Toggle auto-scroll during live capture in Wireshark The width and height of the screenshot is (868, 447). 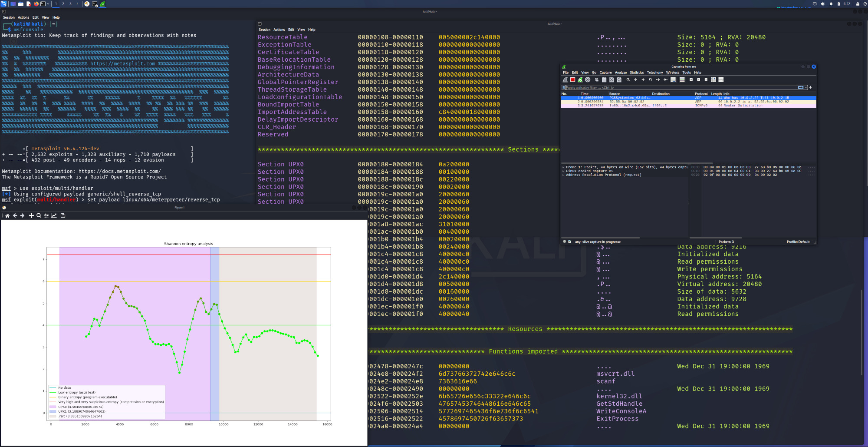coord(673,79)
